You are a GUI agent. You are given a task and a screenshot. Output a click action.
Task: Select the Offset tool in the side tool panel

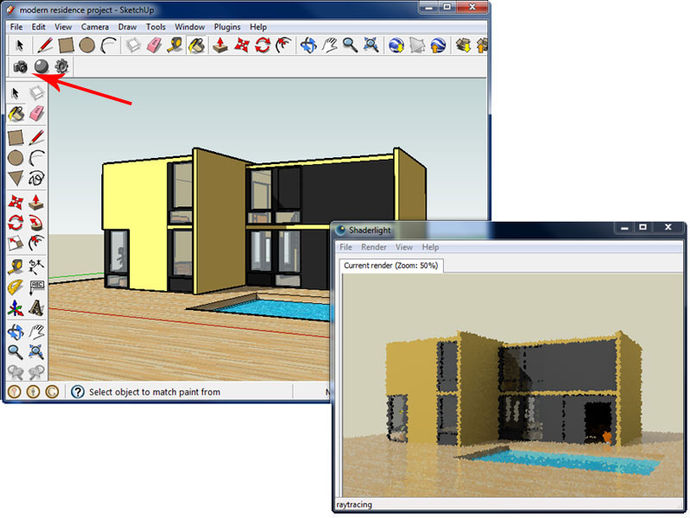tap(37, 243)
